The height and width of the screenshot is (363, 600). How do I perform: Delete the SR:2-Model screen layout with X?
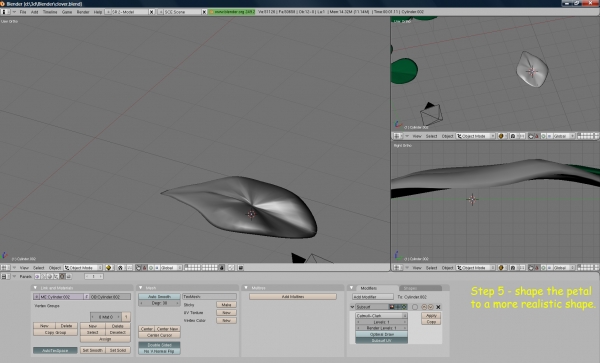coord(151,12)
